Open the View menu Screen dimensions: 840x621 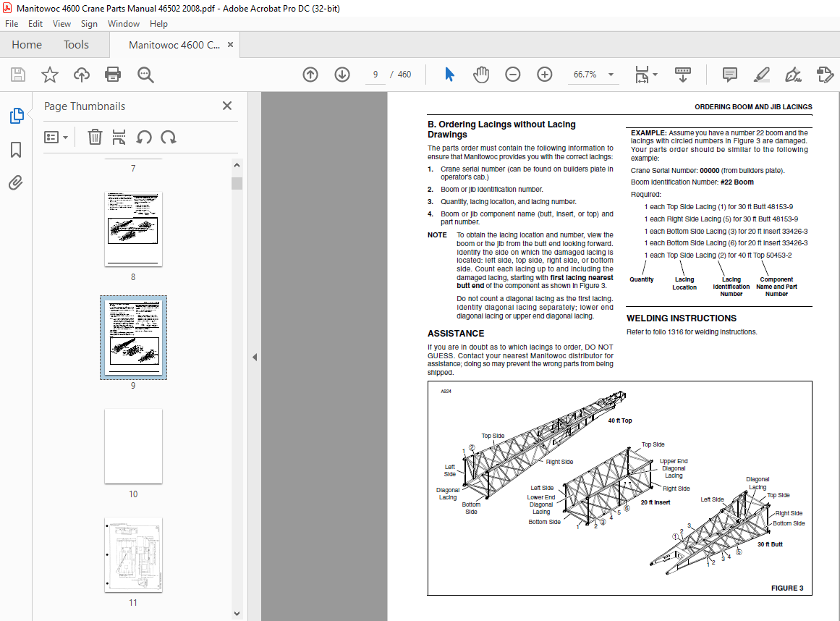pyautogui.click(x=61, y=24)
